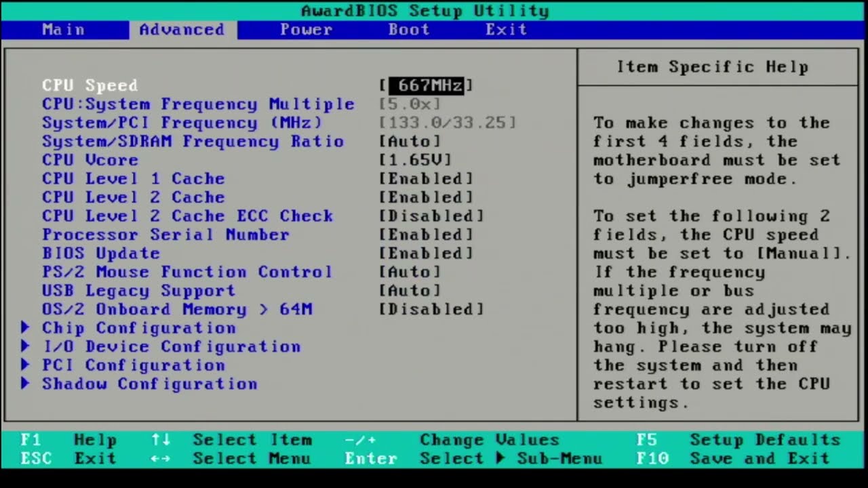The image size is (868, 488).
Task: Open the Exit menu tab
Action: [x=506, y=30]
